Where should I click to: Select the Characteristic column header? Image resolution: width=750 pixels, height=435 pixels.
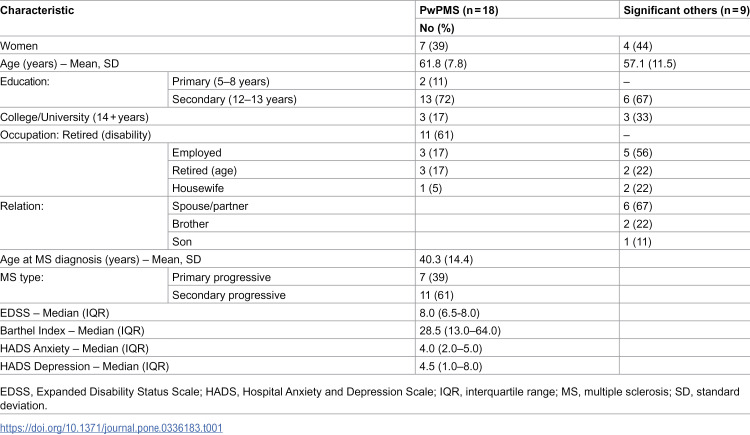tap(37, 10)
